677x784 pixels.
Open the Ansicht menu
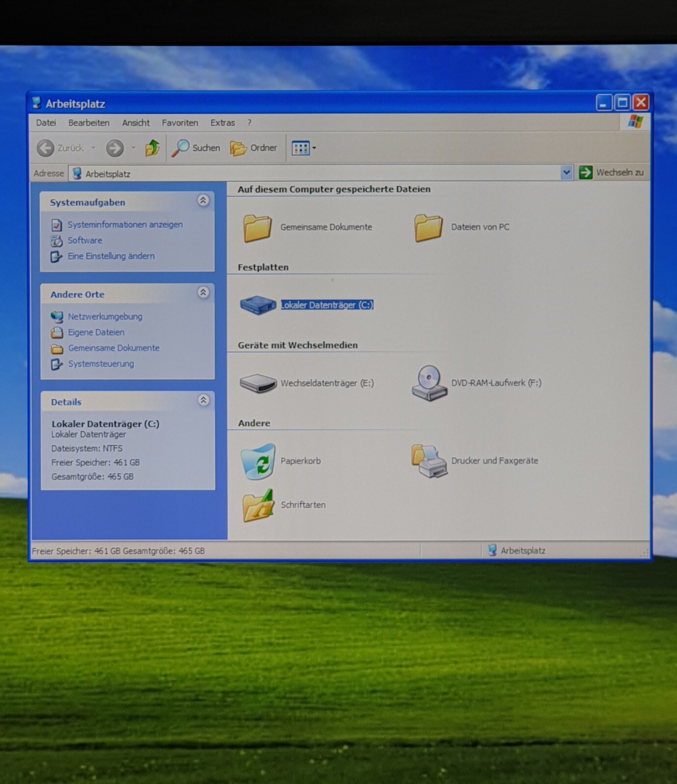coord(136,122)
